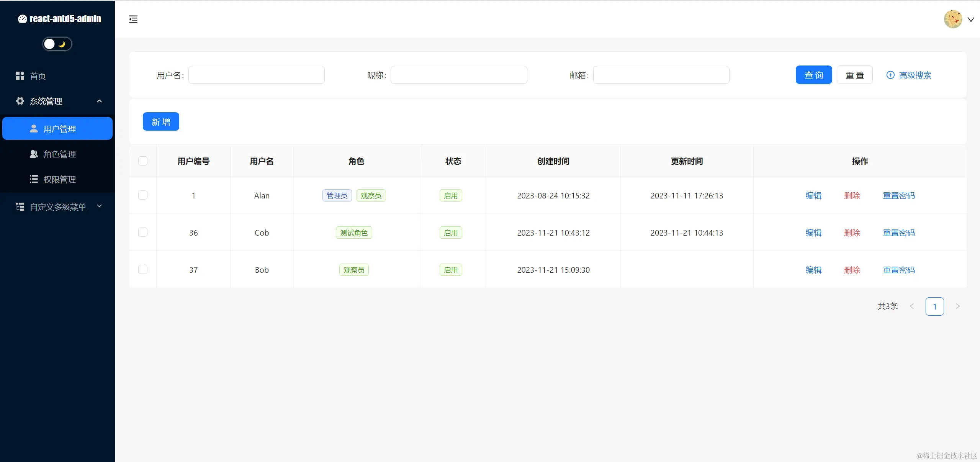
Task: Click the plus circle icon for advanced search
Action: click(890, 75)
